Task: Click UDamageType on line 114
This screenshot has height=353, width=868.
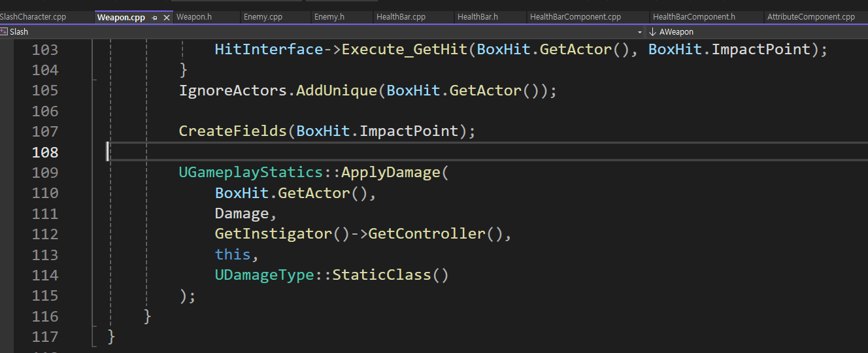Action: (265, 275)
